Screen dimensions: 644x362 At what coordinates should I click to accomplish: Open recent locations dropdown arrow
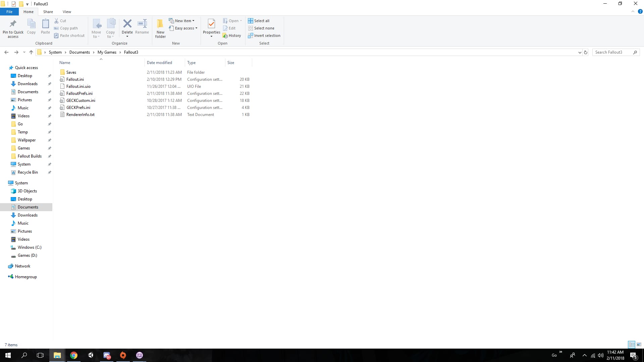point(24,52)
